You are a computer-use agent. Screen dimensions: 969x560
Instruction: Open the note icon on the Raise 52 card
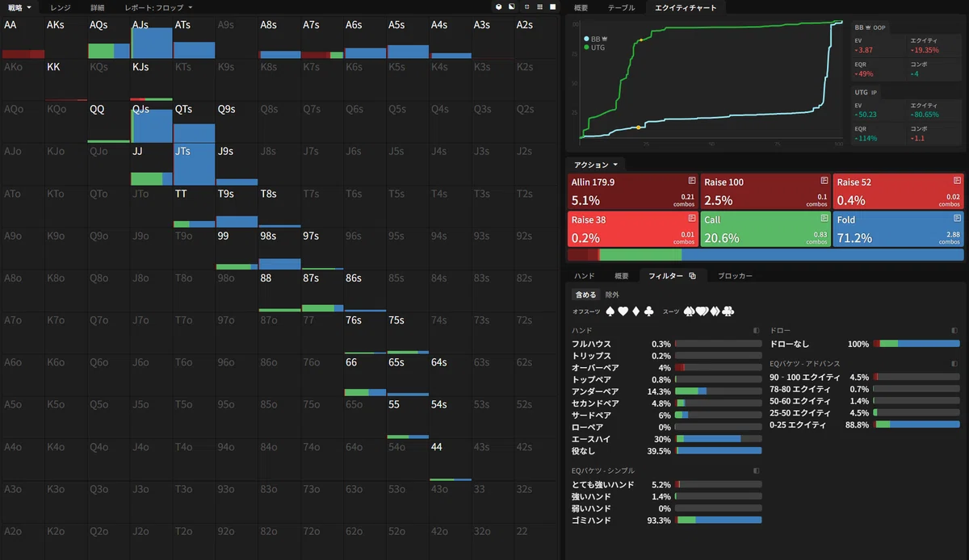(958, 180)
